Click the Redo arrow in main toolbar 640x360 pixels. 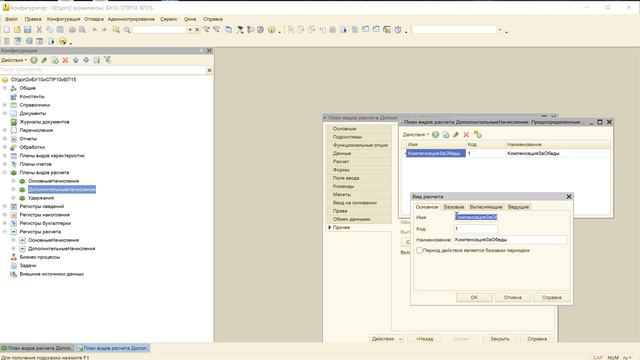(104, 30)
